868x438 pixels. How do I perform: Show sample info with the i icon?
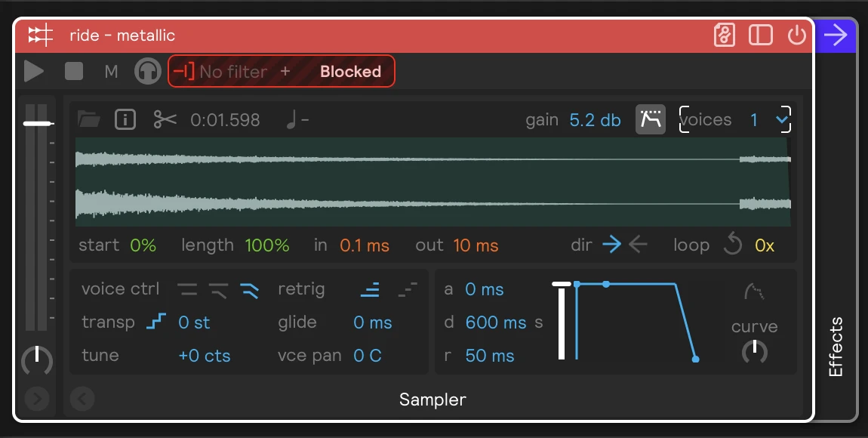click(125, 119)
